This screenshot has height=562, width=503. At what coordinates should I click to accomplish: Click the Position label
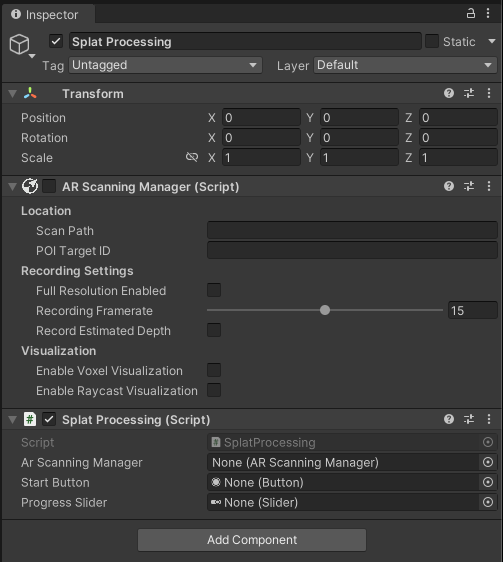pos(43,118)
